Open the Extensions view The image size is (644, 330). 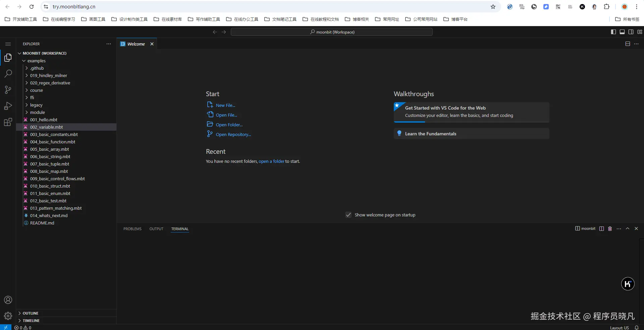[x=8, y=122]
